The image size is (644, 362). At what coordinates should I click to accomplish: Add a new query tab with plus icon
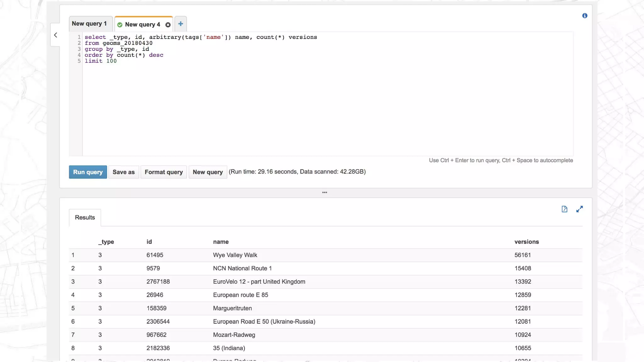pyautogui.click(x=180, y=24)
